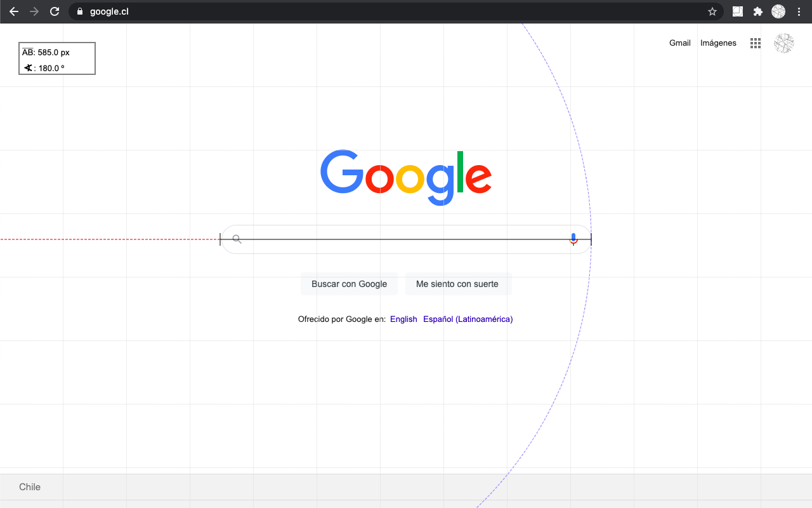
Task: Start voice search with the microphone icon
Action: point(573,239)
